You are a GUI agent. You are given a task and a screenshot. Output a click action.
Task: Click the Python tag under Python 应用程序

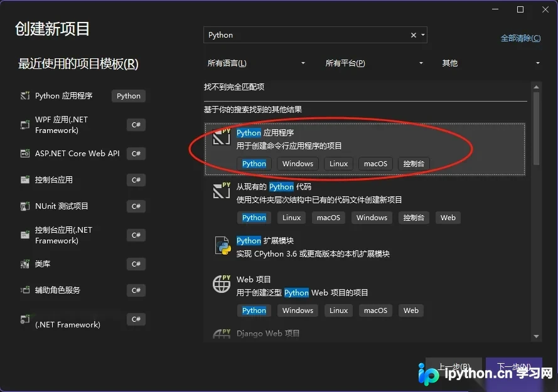point(254,164)
